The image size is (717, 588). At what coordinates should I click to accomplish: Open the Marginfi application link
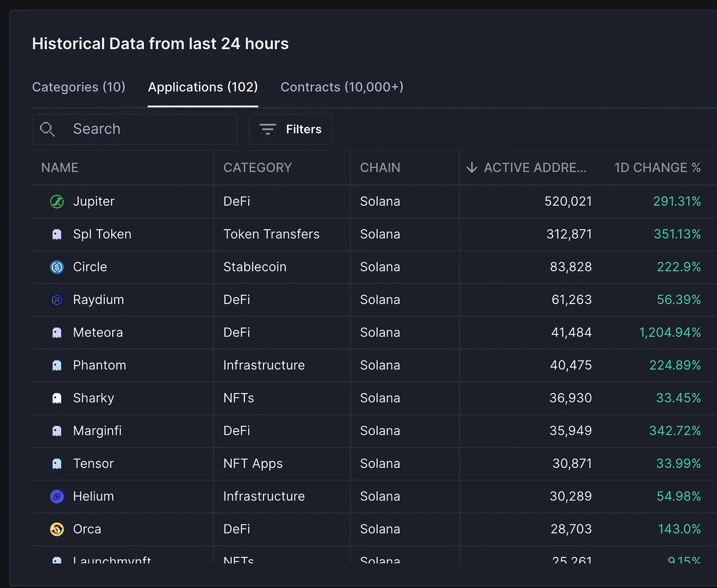[x=97, y=431]
